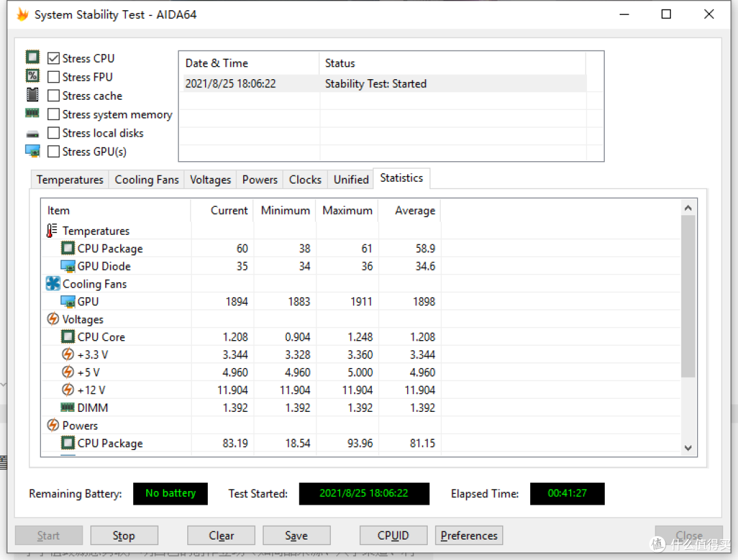
Task: Click the Stress GPU(s) monitor icon
Action: coord(33,151)
